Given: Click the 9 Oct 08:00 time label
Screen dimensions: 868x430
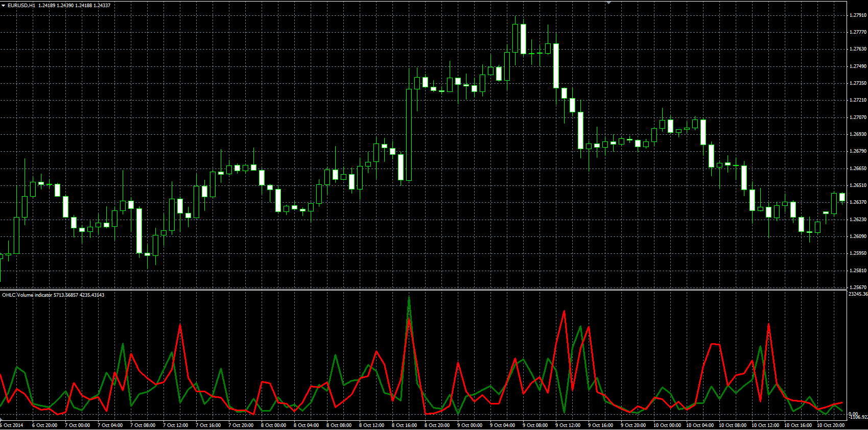Looking at the screenshot, I should tap(535, 425).
